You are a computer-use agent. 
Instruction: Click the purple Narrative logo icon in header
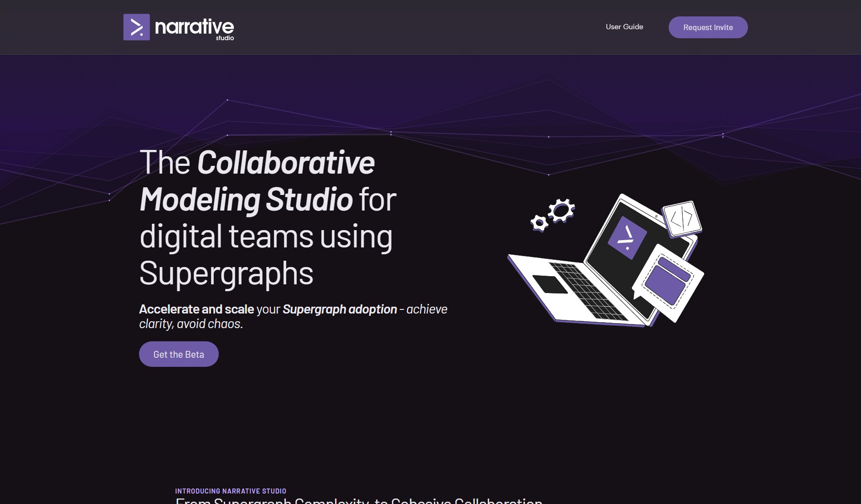pos(136,27)
